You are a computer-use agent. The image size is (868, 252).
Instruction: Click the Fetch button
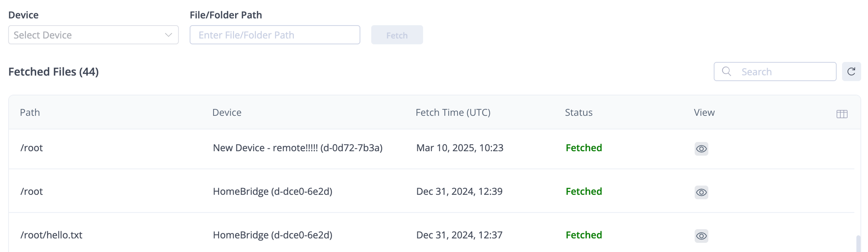(397, 35)
